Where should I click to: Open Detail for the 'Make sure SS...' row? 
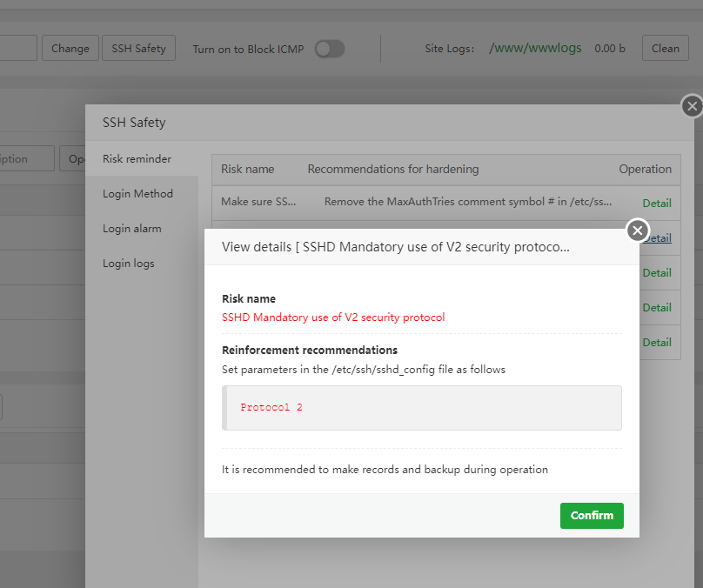(657, 203)
